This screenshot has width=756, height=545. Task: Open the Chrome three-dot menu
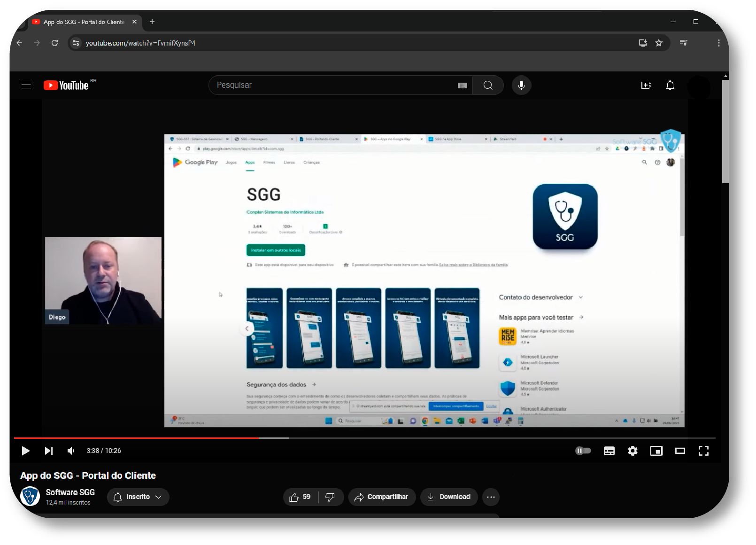718,43
